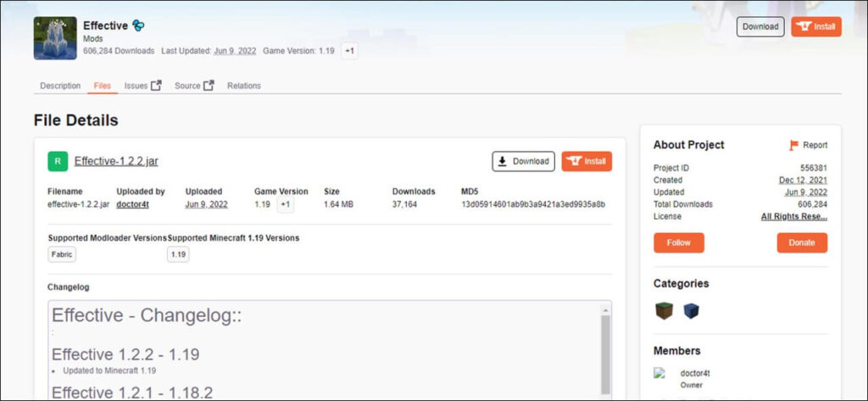
Task: Click the external link icon beside Issues
Action: tap(156, 86)
